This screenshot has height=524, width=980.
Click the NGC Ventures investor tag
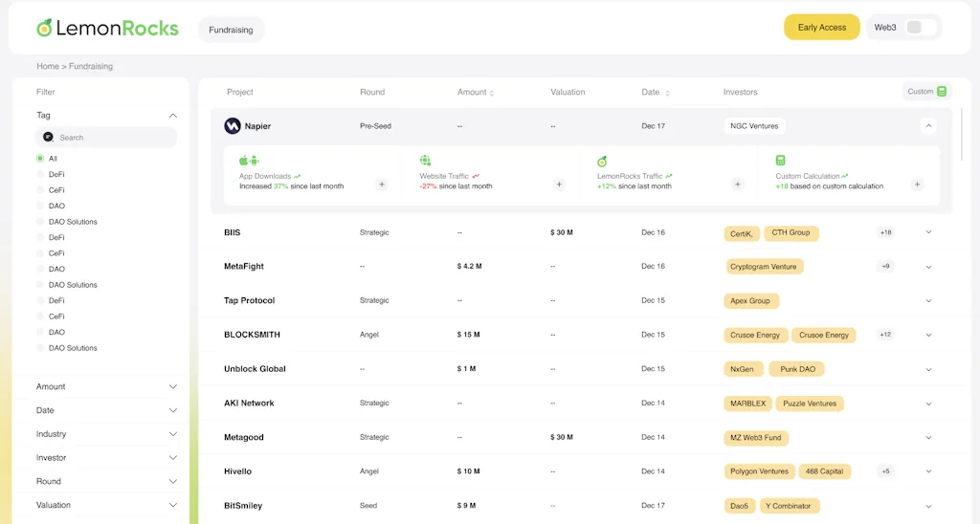pyautogui.click(x=753, y=126)
